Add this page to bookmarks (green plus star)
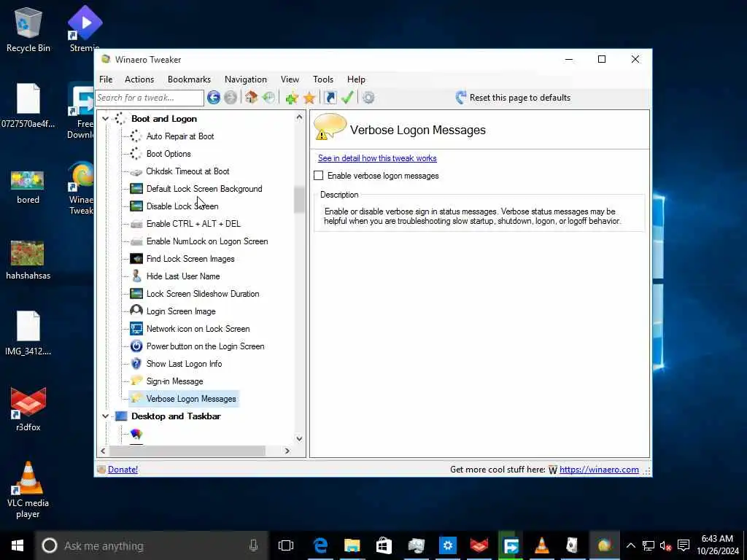Image resolution: width=747 pixels, height=560 pixels. pyautogui.click(x=292, y=98)
